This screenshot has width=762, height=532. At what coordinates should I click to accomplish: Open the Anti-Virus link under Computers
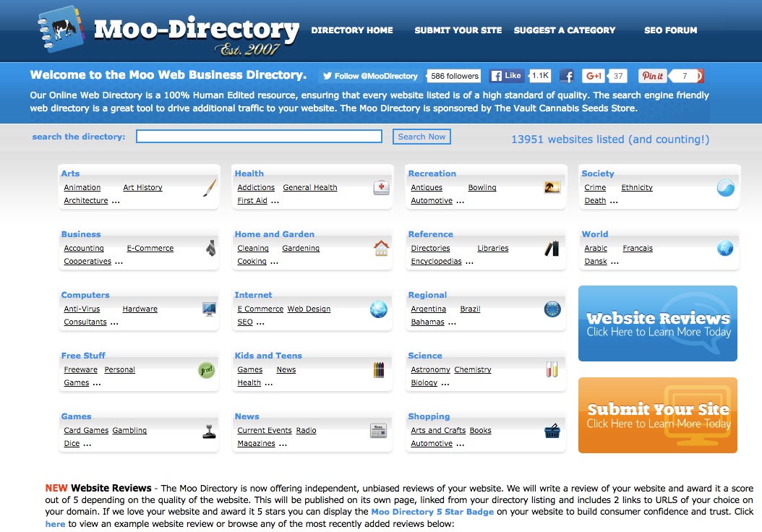[82, 309]
